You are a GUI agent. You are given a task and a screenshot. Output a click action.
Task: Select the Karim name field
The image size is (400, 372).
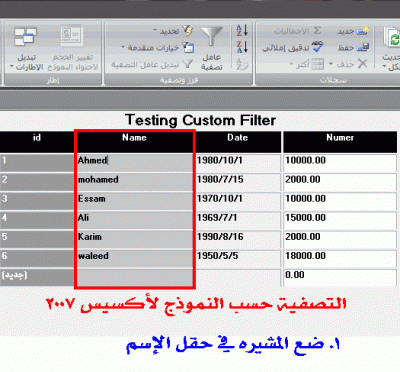pyautogui.click(x=134, y=239)
